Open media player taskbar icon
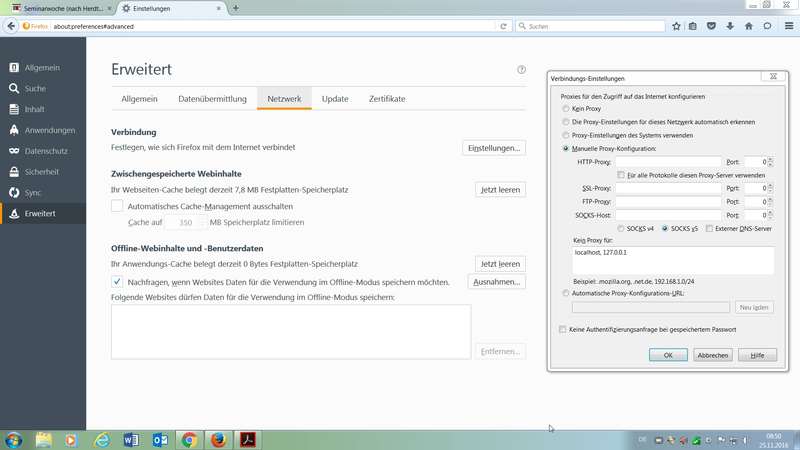Image resolution: width=800 pixels, height=450 pixels. [71, 440]
